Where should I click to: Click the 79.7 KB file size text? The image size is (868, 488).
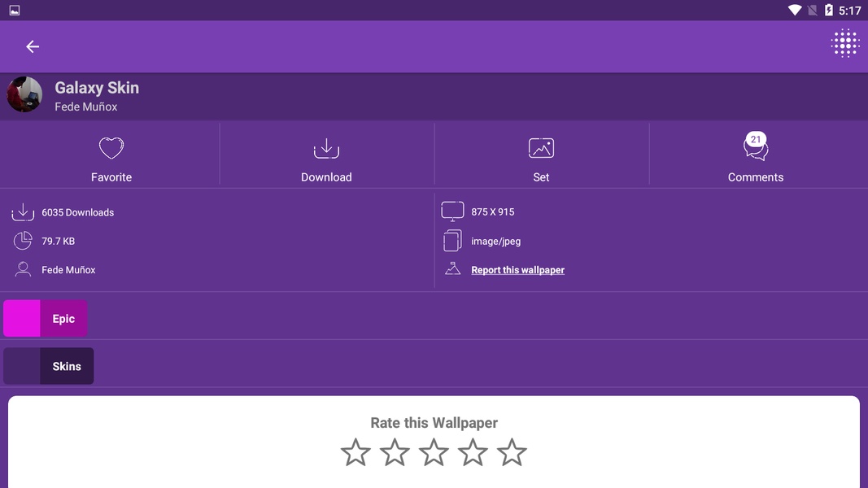58,242
